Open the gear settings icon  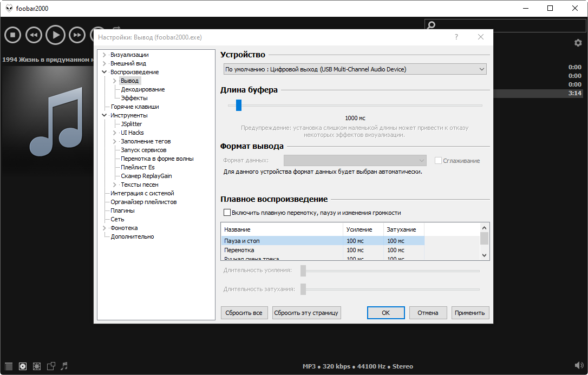click(578, 43)
